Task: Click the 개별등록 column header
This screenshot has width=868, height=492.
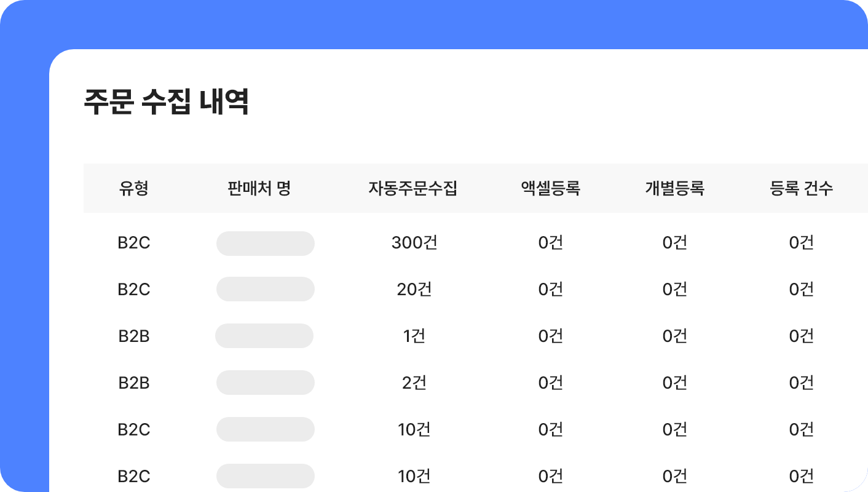Action: point(674,188)
